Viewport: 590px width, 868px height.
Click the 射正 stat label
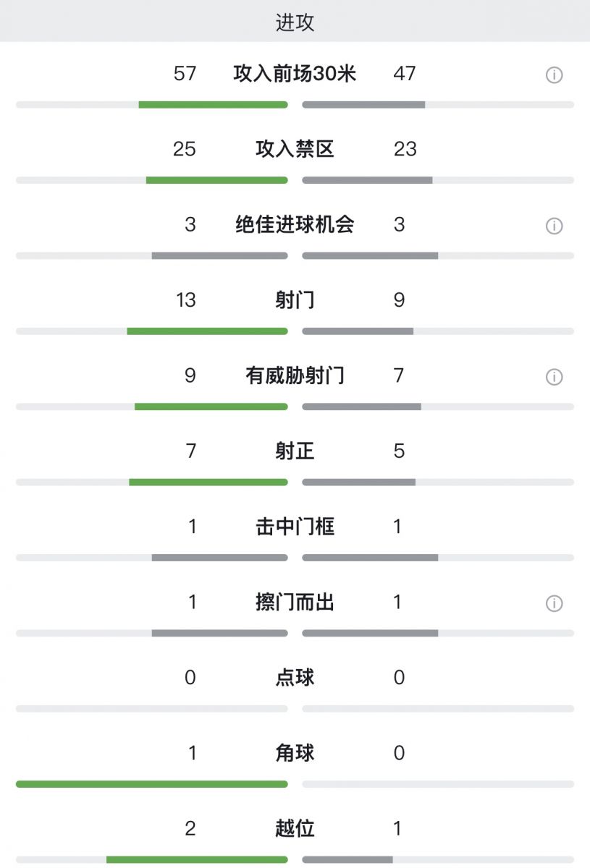point(295,451)
